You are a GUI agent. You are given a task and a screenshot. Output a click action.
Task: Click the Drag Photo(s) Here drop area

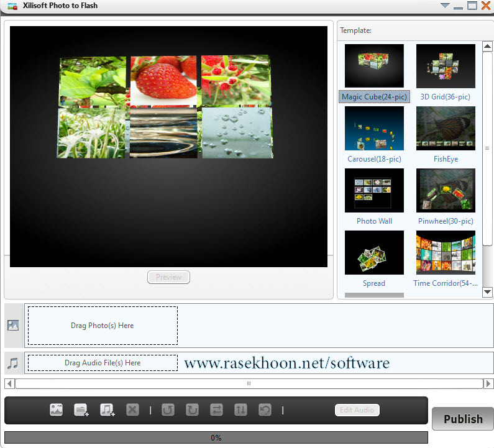[103, 326]
